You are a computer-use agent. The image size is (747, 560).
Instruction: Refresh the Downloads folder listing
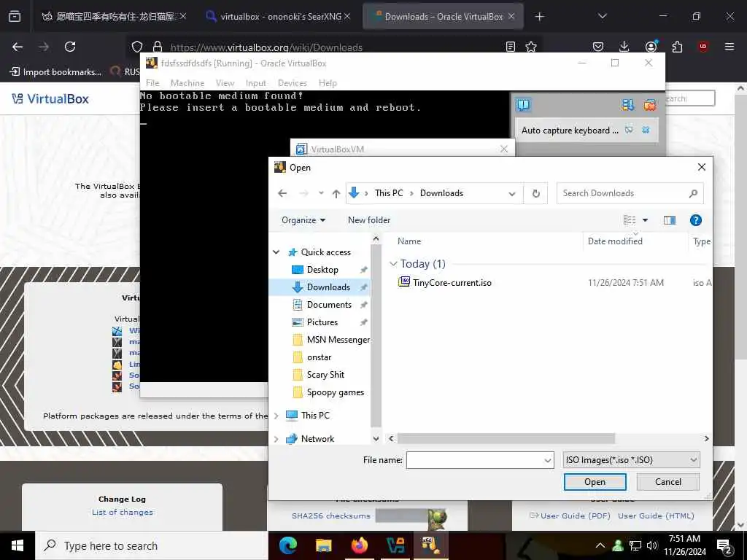coord(535,193)
